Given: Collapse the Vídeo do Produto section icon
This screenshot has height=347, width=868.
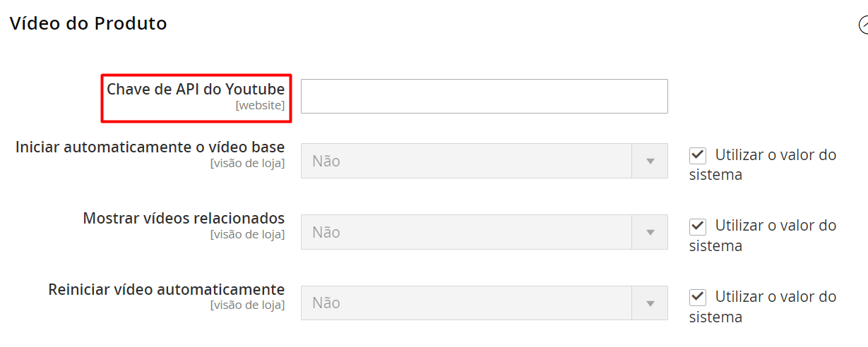Looking at the screenshot, I should pos(863,25).
